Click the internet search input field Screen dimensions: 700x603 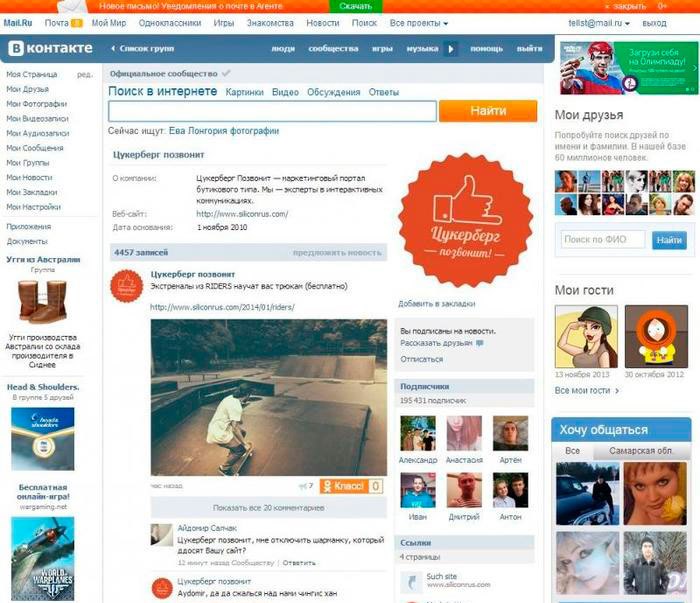coord(272,111)
